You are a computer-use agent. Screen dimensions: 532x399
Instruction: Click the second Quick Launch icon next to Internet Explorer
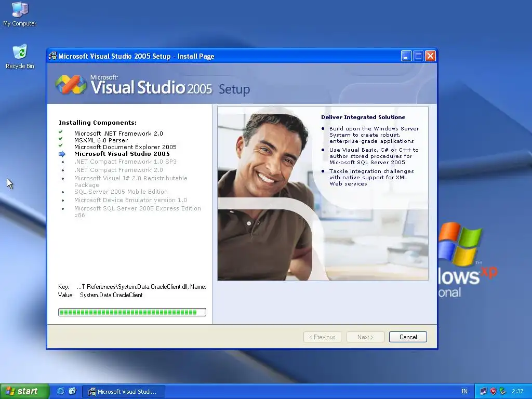[x=72, y=391]
